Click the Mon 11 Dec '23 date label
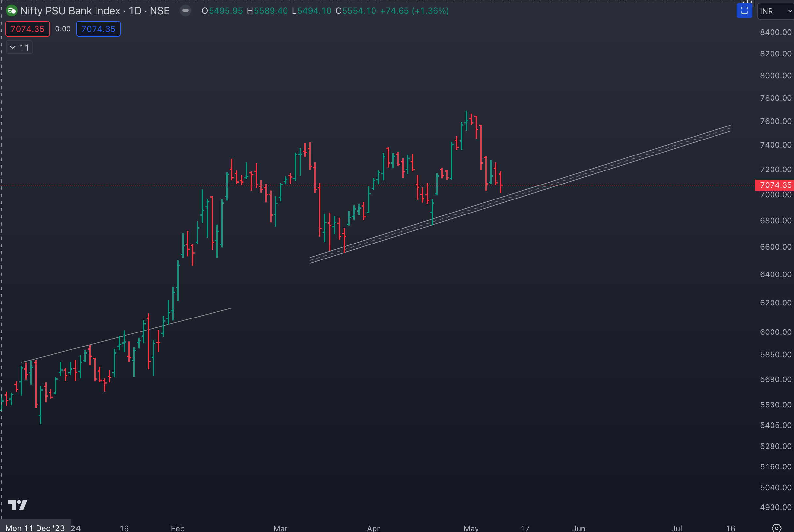This screenshot has height=532, width=794. (35, 528)
